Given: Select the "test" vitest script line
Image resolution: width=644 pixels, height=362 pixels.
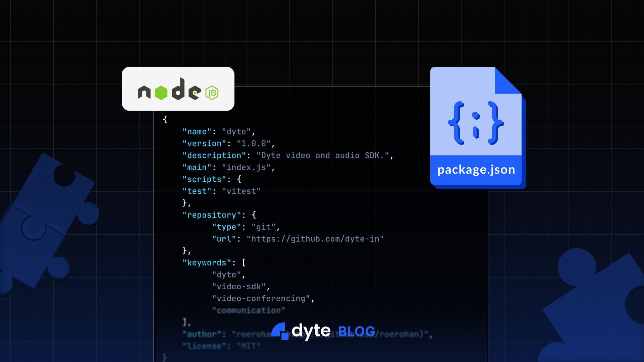Looking at the screenshot, I should coord(221,191).
